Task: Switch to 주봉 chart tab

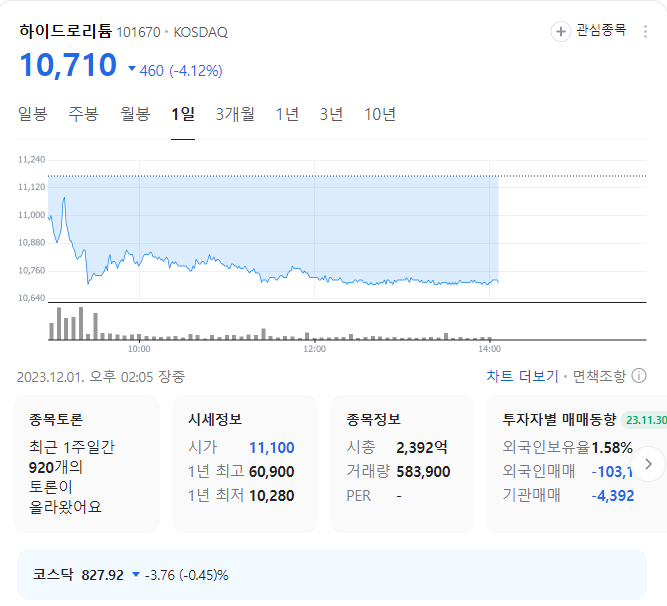Action: (x=84, y=114)
